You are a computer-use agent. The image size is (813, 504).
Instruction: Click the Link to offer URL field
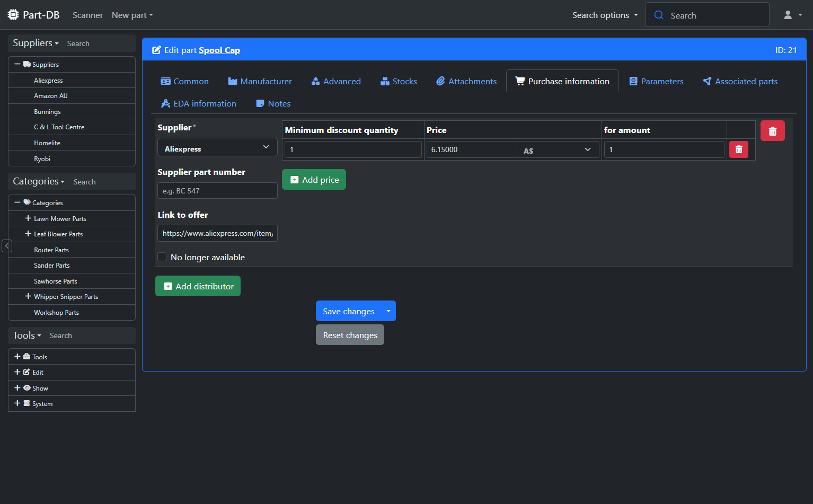click(217, 233)
